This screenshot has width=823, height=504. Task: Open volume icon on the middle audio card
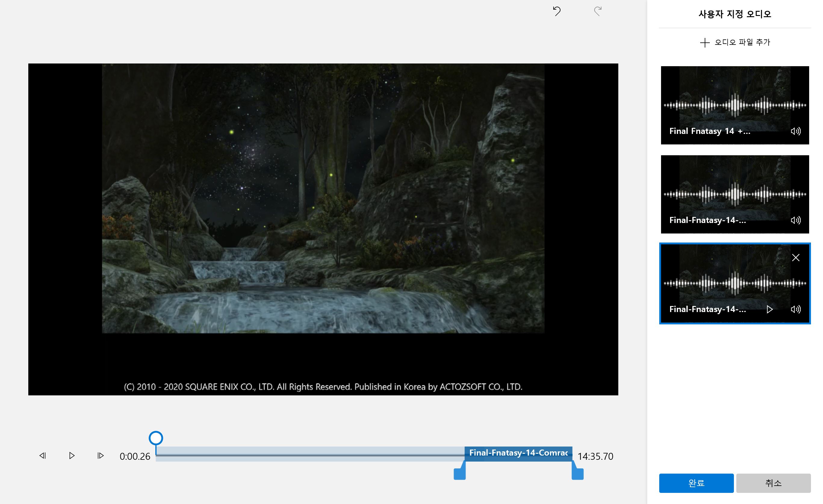(x=796, y=220)
